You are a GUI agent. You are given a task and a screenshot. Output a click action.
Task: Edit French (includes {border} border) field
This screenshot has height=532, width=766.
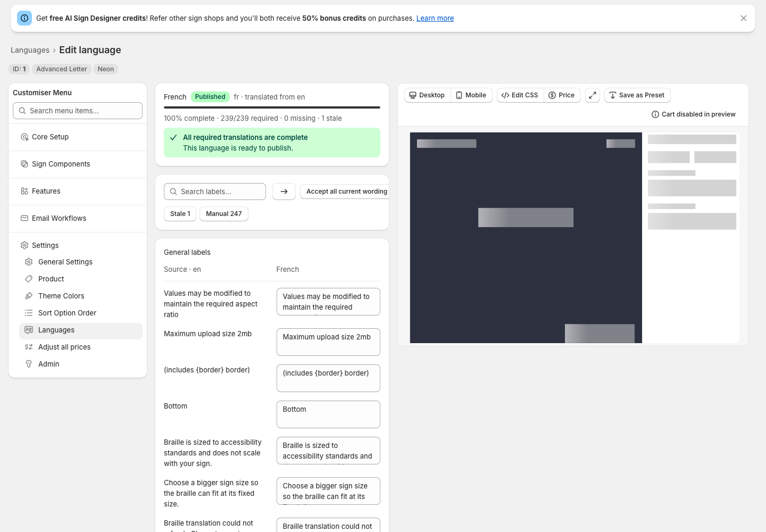328,378
